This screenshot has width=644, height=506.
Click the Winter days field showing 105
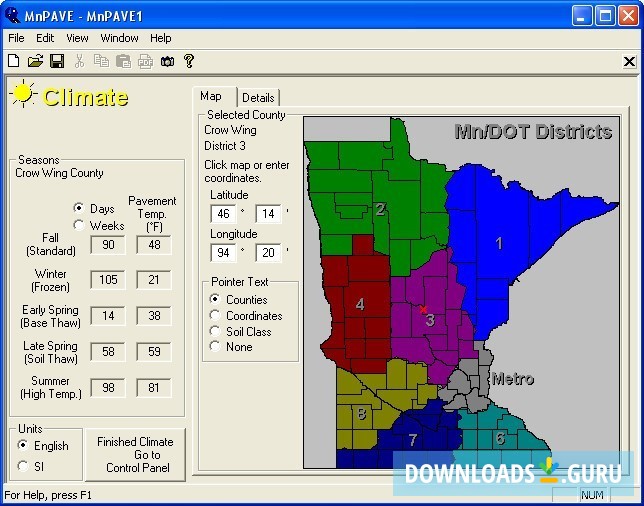[108, 280]
